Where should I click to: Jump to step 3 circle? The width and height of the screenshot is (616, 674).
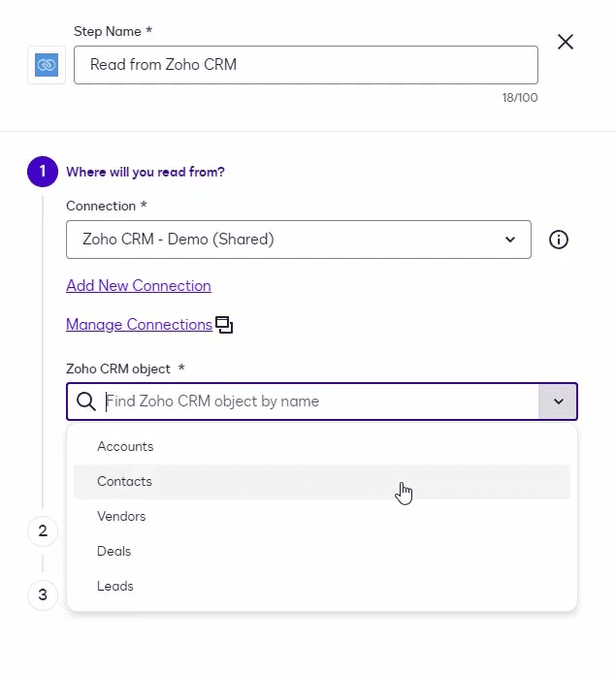click(x=42, y=594)
